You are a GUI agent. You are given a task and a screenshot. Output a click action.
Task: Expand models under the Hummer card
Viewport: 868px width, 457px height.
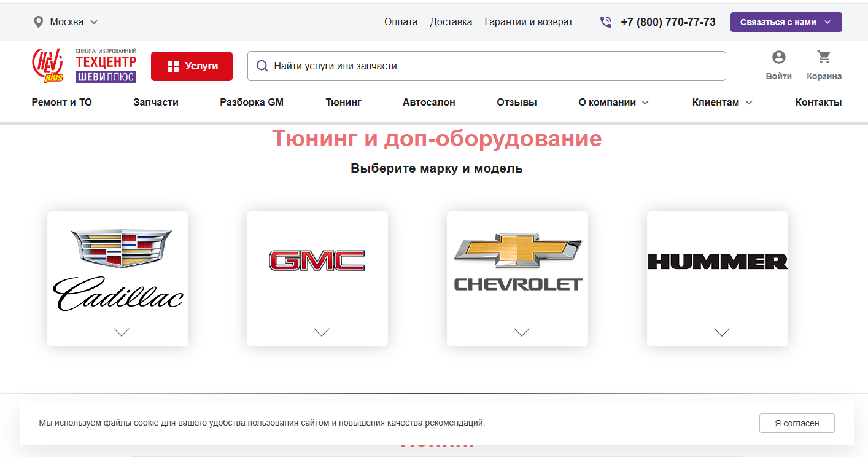point(722,332)
